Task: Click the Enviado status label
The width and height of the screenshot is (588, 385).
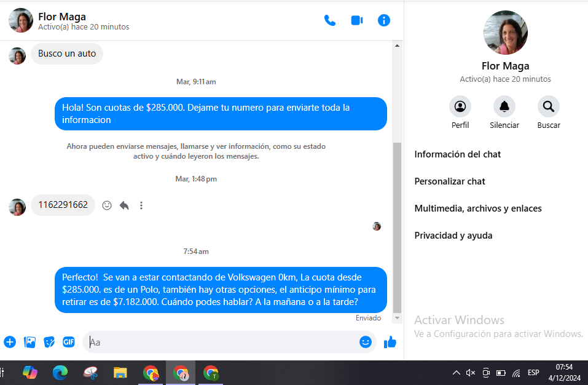Action: [x=368, y=318]
